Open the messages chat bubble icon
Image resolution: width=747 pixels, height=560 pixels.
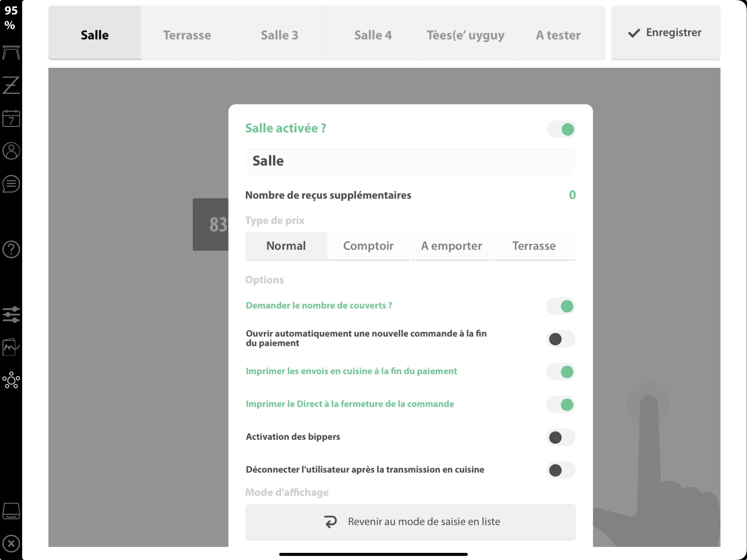11,184
